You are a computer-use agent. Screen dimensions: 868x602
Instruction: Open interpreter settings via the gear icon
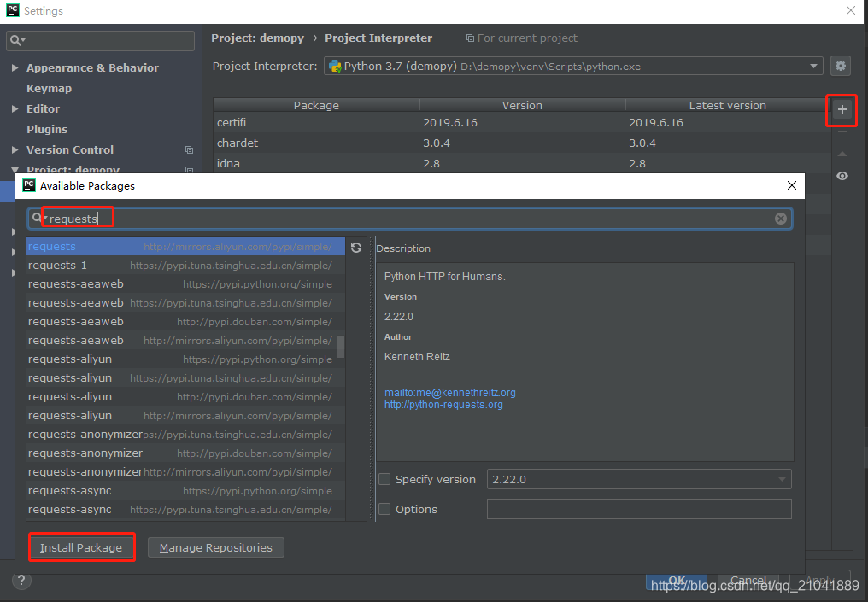[x=841, y=65]
